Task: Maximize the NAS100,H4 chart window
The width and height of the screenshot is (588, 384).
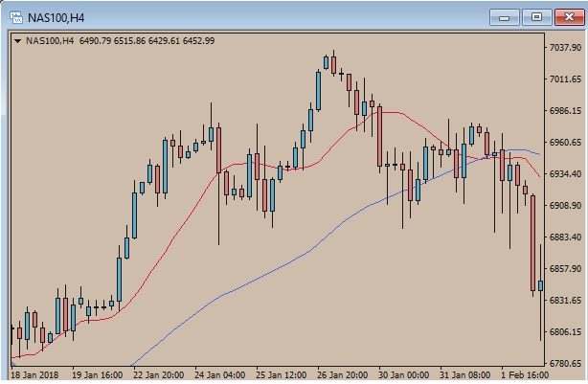Action: click(536, 17)
